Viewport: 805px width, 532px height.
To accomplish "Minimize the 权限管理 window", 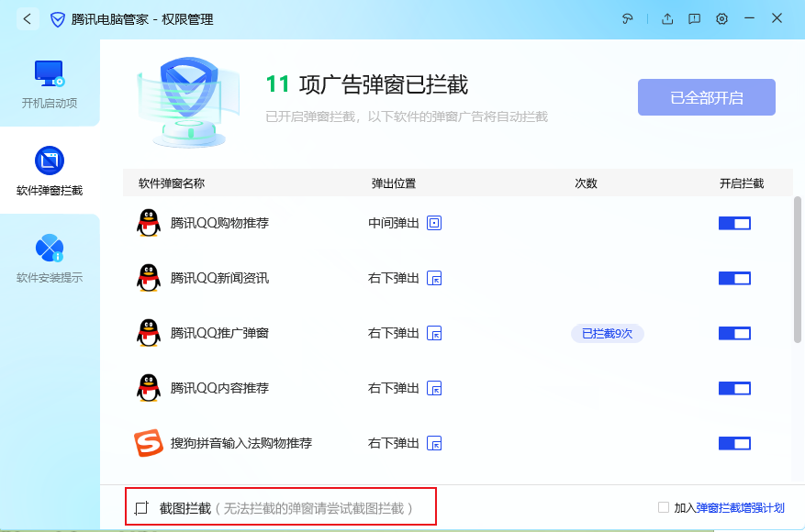I will (x=750, y=18).
